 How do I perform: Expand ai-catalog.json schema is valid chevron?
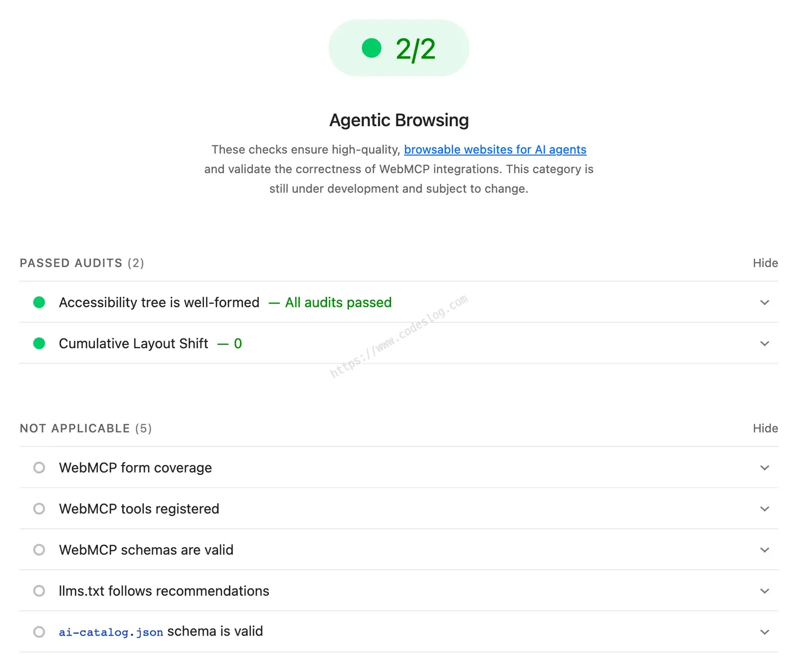click(765, 632)
